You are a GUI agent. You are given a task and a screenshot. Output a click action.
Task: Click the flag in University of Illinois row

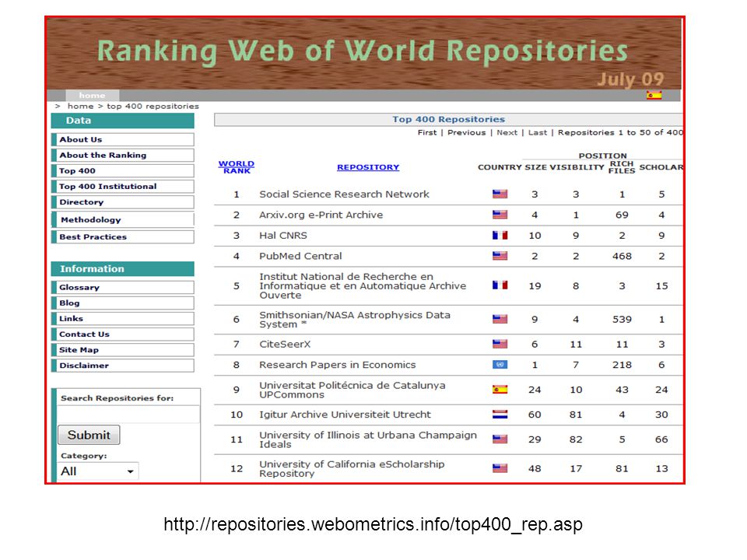pos(500,439)
